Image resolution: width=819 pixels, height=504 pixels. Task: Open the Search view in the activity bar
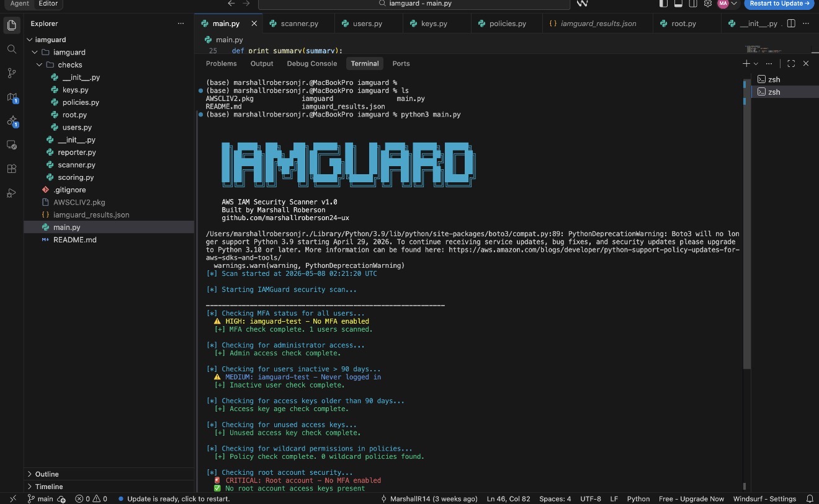[x=11, y=49]
